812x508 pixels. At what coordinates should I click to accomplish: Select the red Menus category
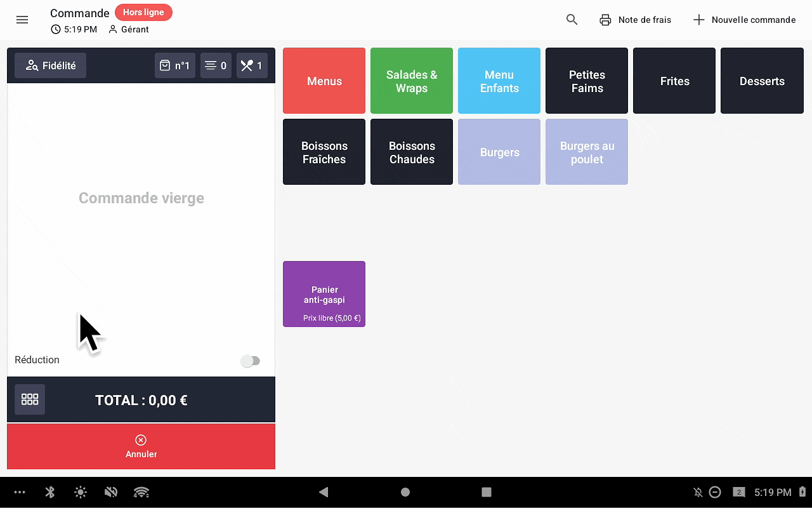pos(324,81)
